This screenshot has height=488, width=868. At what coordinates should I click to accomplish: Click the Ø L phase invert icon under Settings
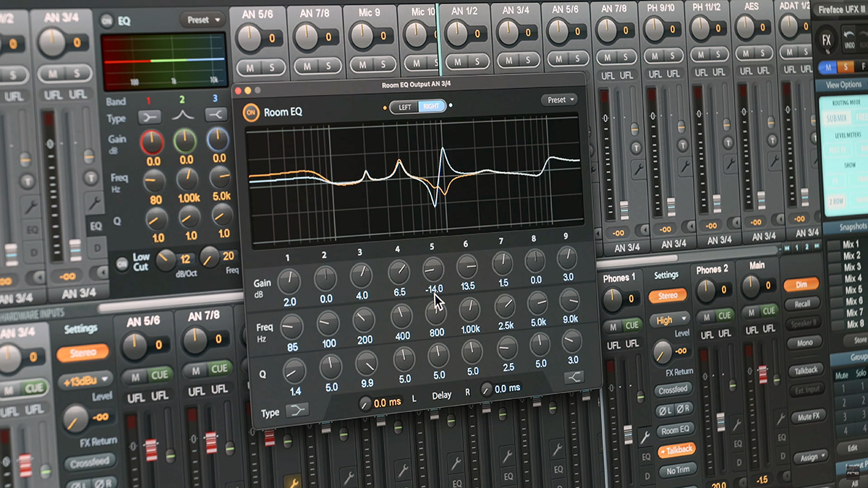[666, 410]
